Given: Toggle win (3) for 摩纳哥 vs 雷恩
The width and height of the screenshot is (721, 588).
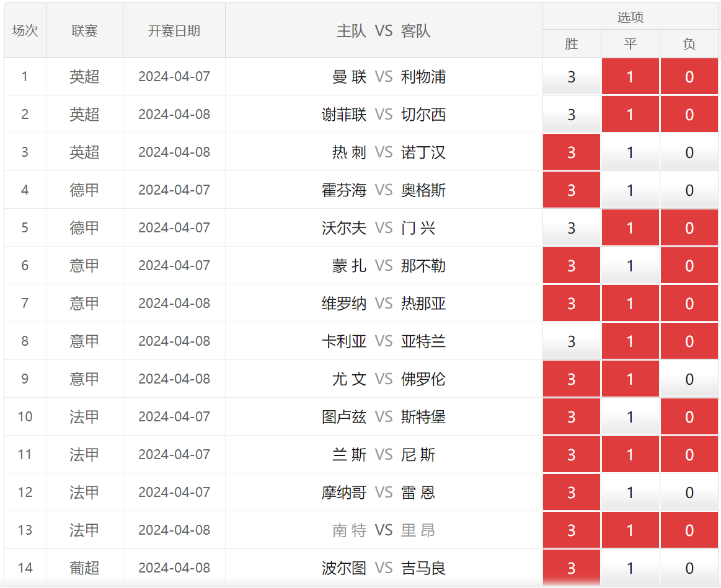Looking at the screenshot, I should pyautogui.click(x=571, y=492).
